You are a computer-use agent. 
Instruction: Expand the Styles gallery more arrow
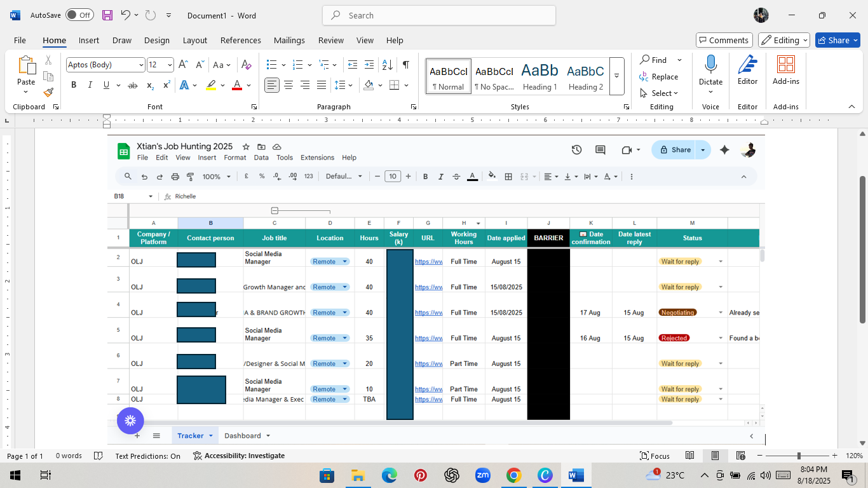tap(616, 76)
